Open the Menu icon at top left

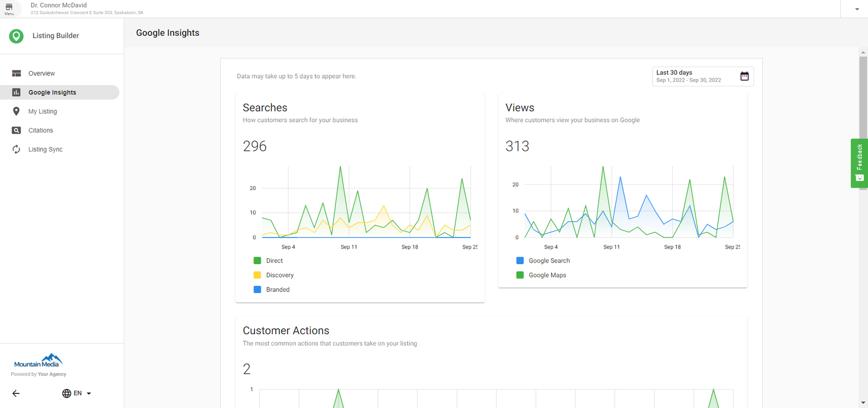tap(9, 9)
